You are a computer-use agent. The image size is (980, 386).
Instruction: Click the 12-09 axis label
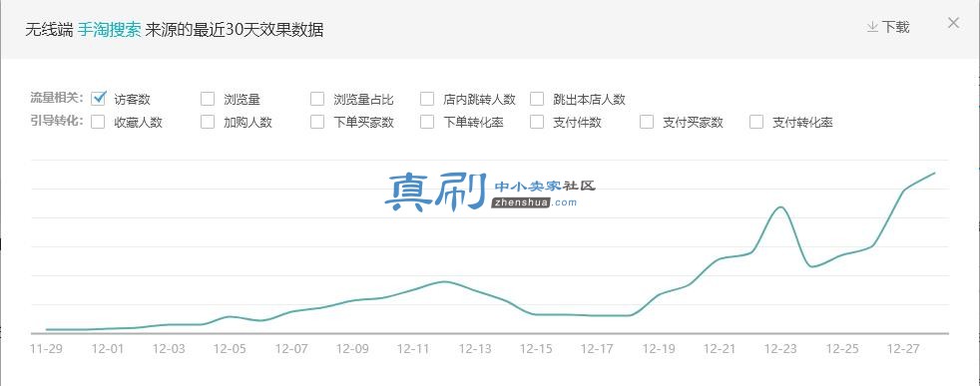point(352,348)
